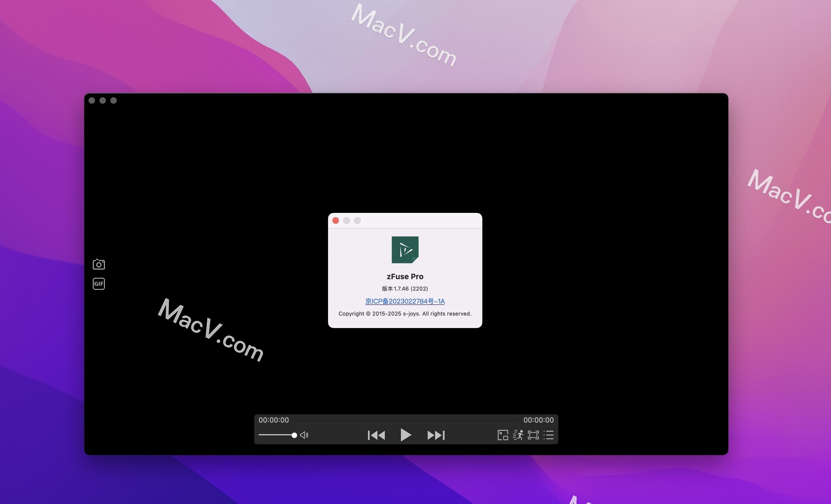Open playback speed running-figure icon
The width and height of the screenshot is (831, 504).
[x=518, y=435]
